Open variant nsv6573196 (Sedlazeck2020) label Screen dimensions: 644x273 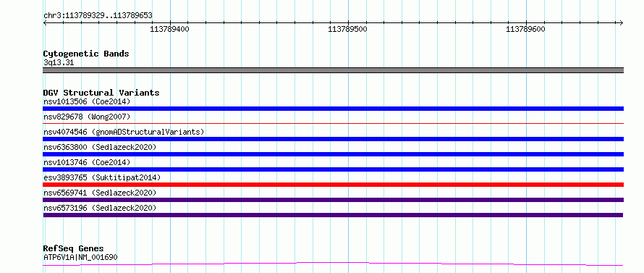click(x=100, y=208)
